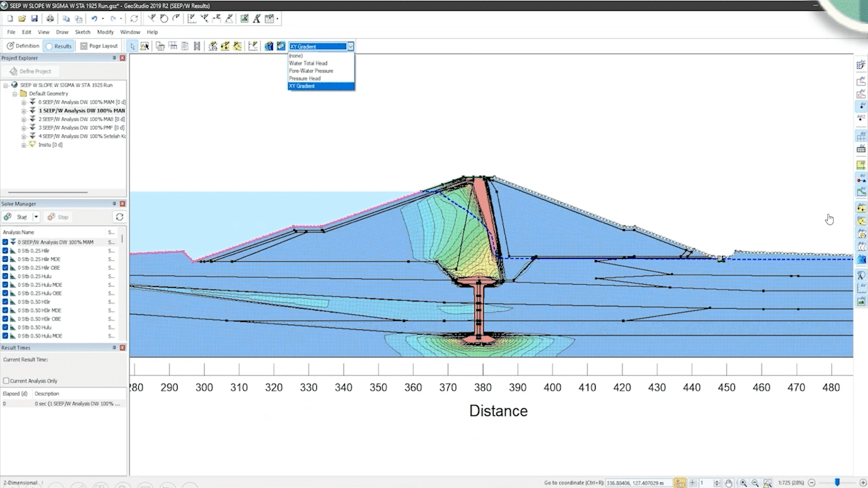
Task: Open the Sketch menu
Action: click(x=83, y=32)
